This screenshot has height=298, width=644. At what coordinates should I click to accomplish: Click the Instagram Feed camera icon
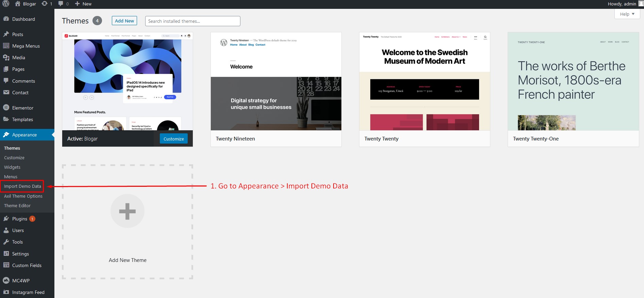click(6, 292)
